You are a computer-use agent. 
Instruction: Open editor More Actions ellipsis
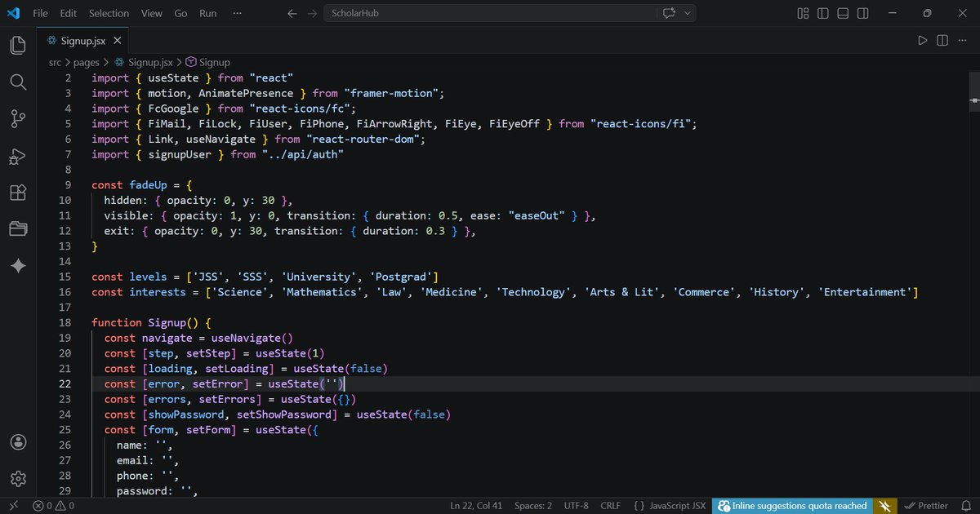click(962, 40)
